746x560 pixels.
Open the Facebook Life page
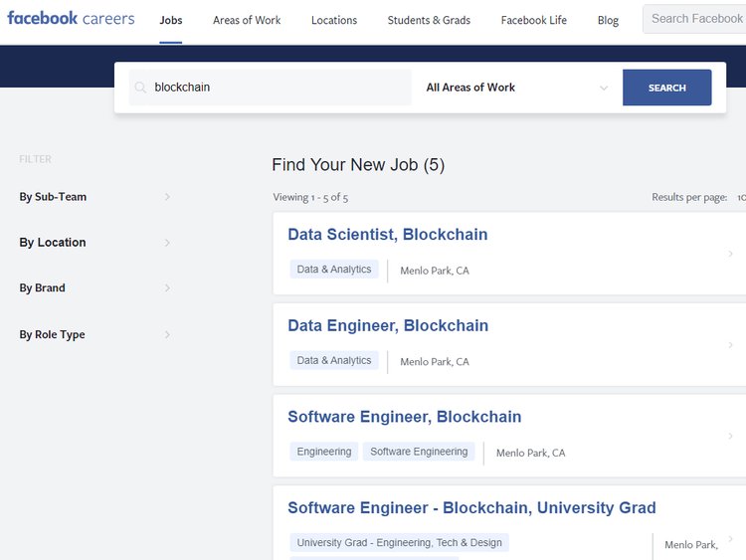click(x=534, y=21)
